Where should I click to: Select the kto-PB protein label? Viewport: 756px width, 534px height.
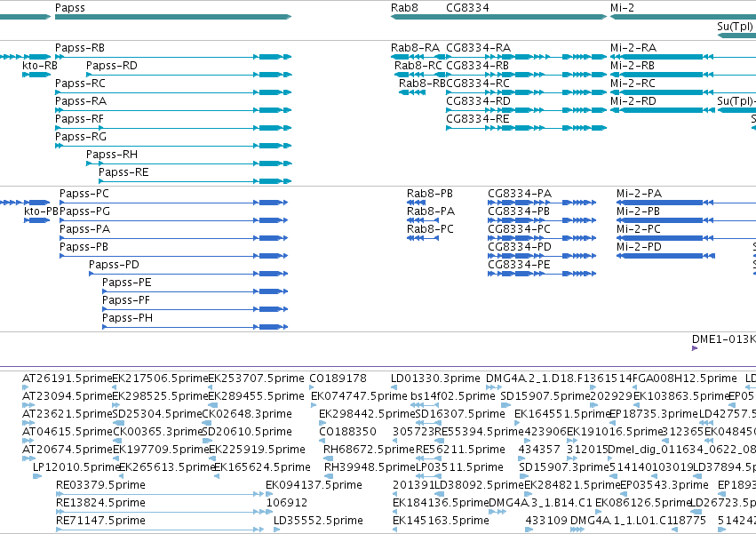click(x=41, y=211)
